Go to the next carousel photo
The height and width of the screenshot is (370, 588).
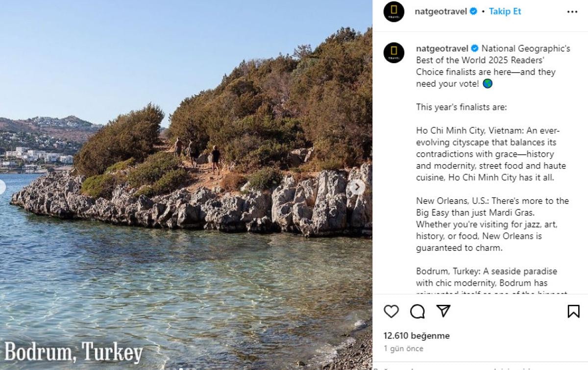click(357, 187)
